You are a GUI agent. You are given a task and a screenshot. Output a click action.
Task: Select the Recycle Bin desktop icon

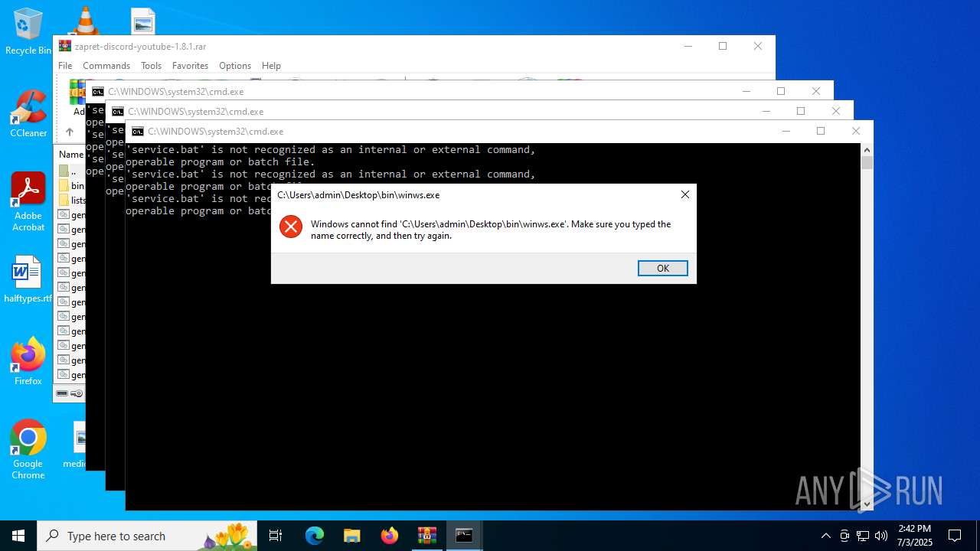pos(28,32)
